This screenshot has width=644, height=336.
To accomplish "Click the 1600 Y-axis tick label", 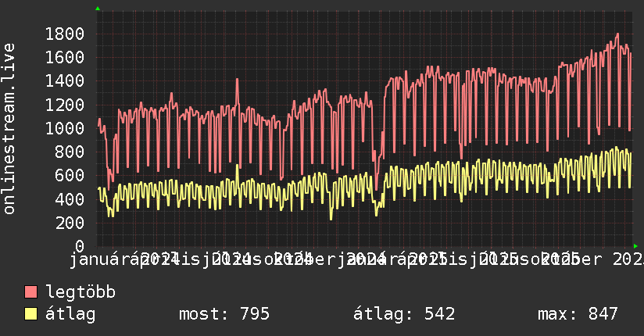I will coord(65,57).
